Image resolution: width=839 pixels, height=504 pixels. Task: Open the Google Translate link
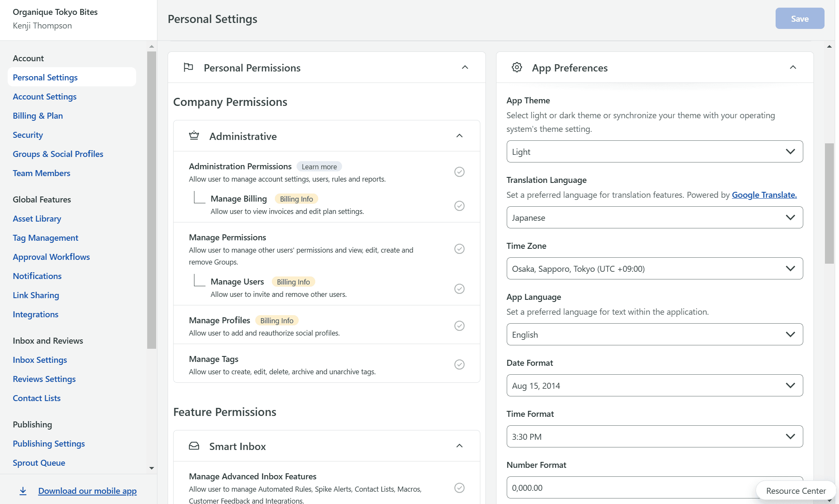click(764, 195)
